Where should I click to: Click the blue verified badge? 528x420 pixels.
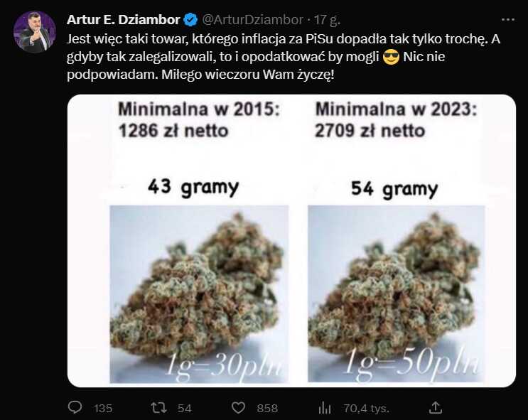(191, 20)
